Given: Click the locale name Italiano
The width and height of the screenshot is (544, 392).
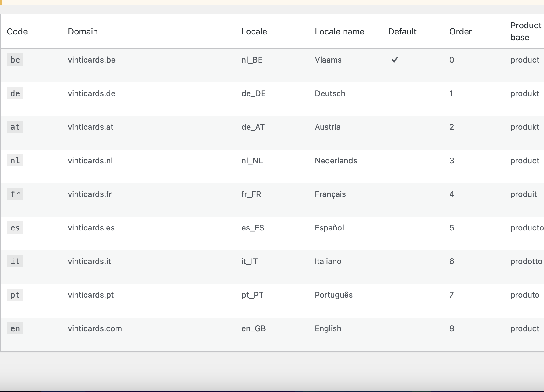Looking at the screenshot, I should [328, 261].
